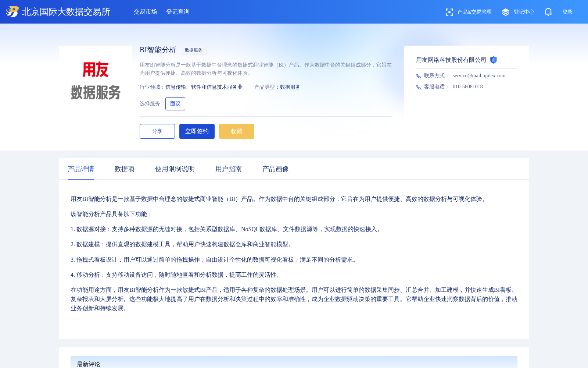
Task: Click the 登记中心 layers icon
Action: click(506, 12)
